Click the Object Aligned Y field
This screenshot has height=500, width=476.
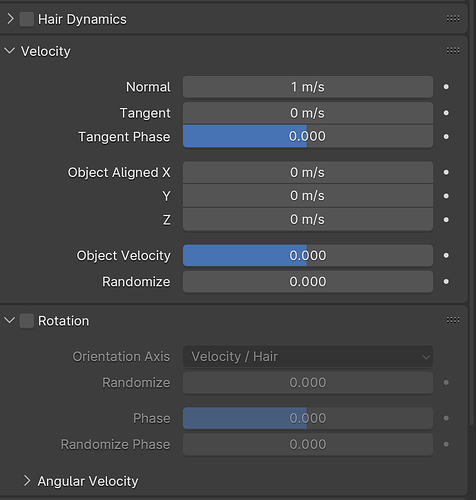pyautogui.click(x=308, y=196)
